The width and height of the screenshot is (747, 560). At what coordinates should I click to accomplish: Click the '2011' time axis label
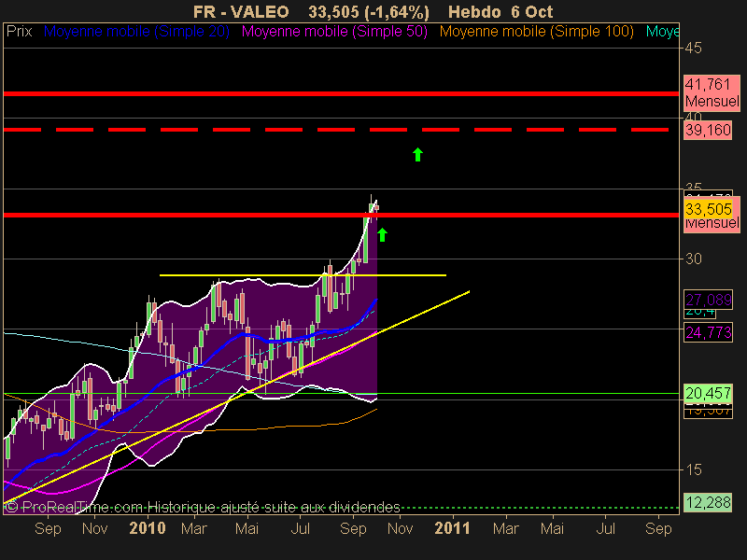(x=453, y=528)
